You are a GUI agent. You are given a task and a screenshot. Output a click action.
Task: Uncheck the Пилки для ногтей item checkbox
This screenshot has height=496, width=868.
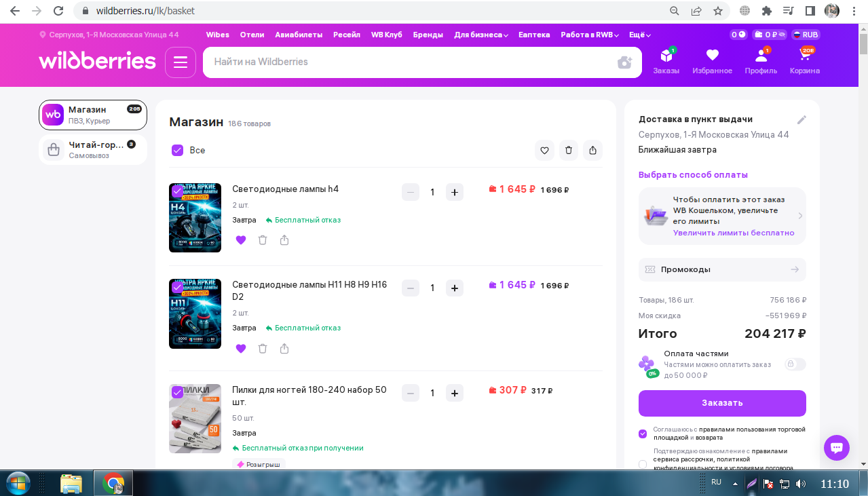click(x=177, y=392)
